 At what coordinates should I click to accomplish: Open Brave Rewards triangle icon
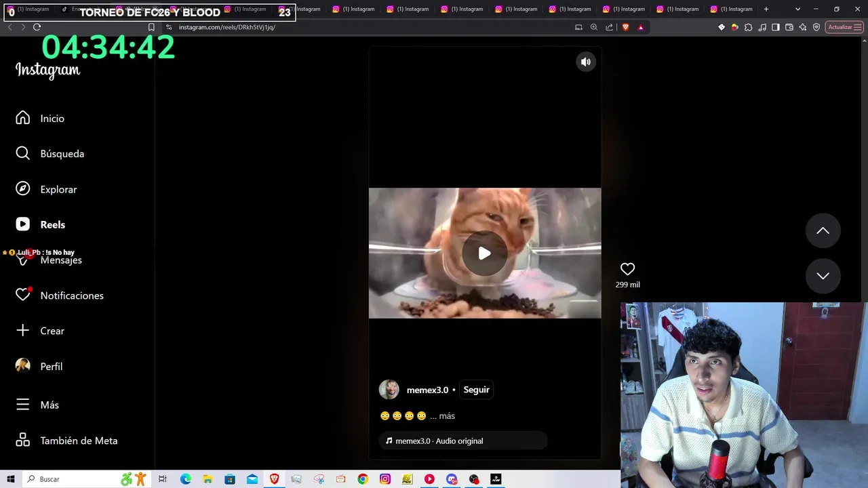[x=641, y=27]
